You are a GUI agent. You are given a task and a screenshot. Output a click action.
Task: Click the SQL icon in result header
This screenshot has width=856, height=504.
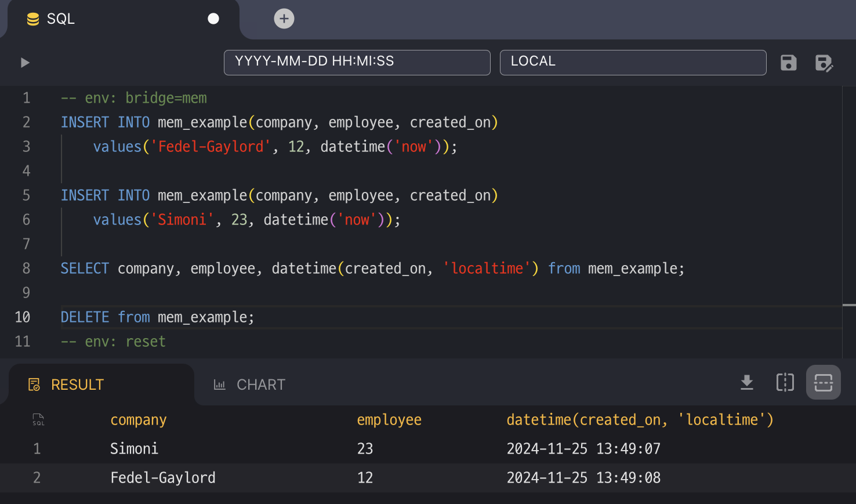[x=38, y=420]
